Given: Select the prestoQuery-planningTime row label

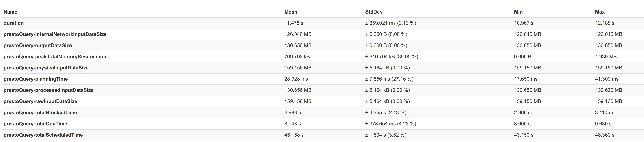Looking at the screenshot, I should click(x=36, y=79).
